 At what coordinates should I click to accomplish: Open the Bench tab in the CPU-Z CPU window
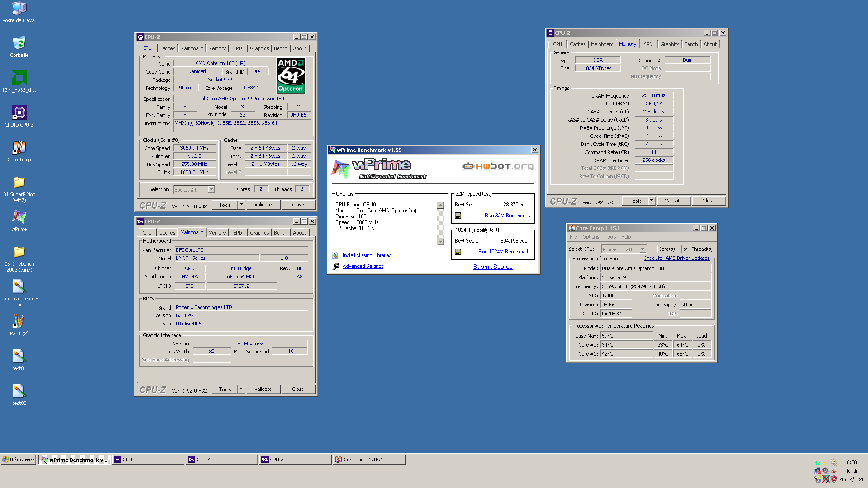tap(280, 48)
